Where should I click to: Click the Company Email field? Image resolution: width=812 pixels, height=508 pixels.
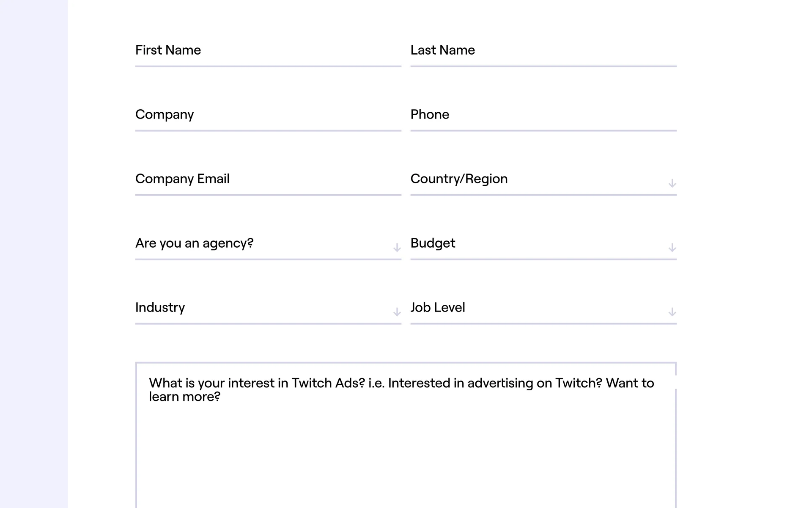[x=268, y=179]
